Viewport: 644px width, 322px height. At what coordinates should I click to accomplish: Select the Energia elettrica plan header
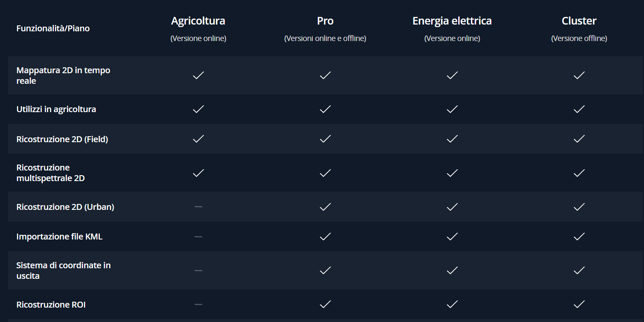(452, 21)
